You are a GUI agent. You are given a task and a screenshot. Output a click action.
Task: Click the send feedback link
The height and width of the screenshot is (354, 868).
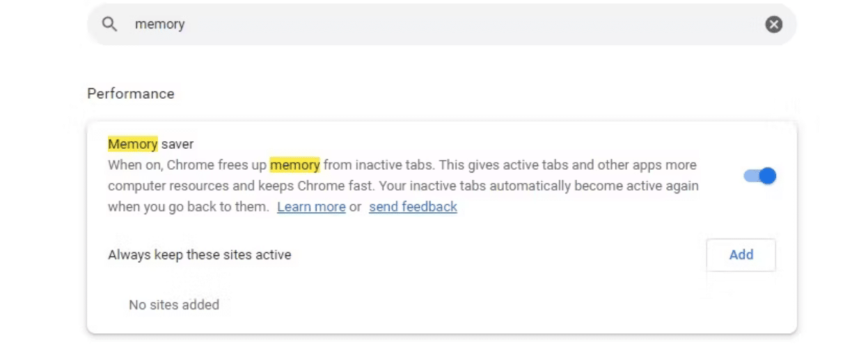pyautogui.click(x=413, y=207)
